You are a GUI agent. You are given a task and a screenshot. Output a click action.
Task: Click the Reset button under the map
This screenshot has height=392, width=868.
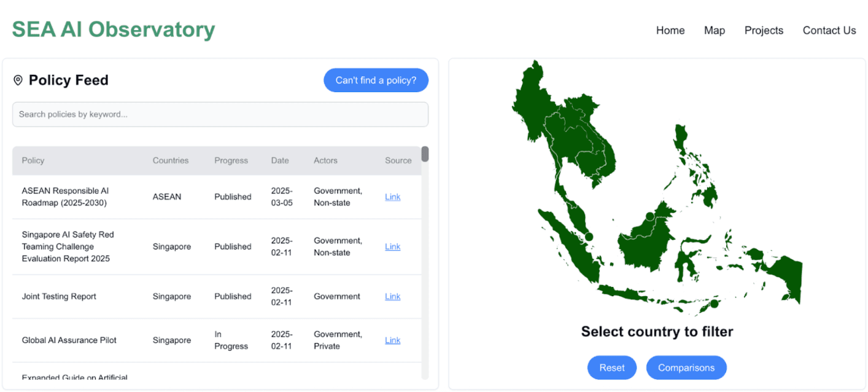(611, 367)
